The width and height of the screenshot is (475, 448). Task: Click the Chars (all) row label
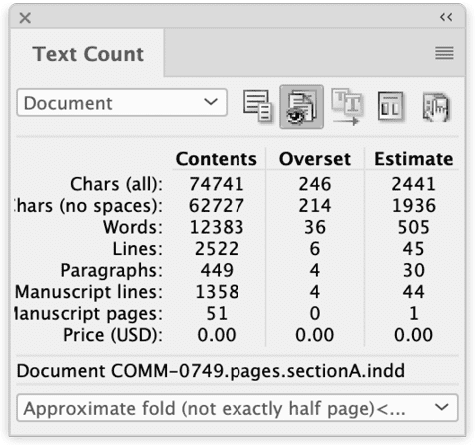point(116,184)
